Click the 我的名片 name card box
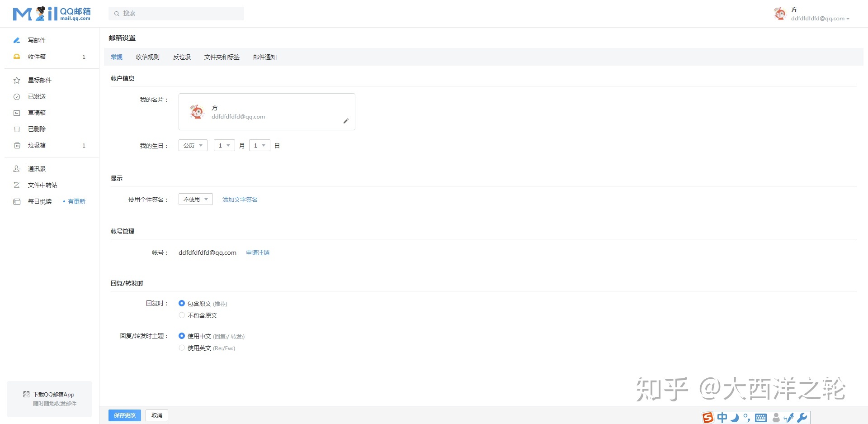868x424 pixels. pyautogui.click(x=267, y=112)
